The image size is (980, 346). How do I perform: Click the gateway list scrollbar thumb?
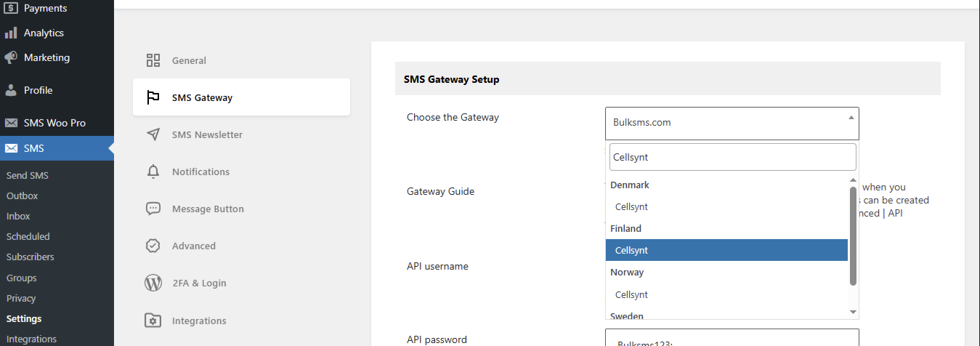pyautogui.click(x=854, y=236)
